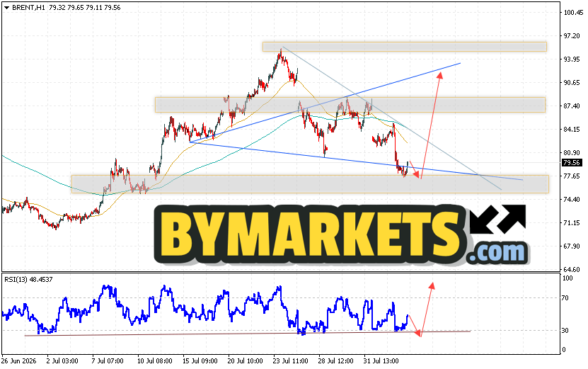The image size is (588, 369).
Task: Select the current price label 79.56
Action: [572, 162]
